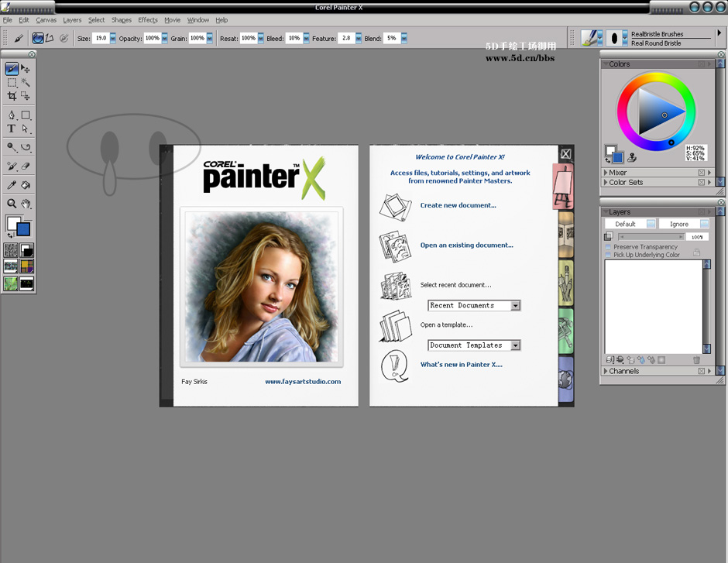Screen dimensions: 728x563
Task: Click the clone color rubber stamp icon
Action: coord(632,158)
